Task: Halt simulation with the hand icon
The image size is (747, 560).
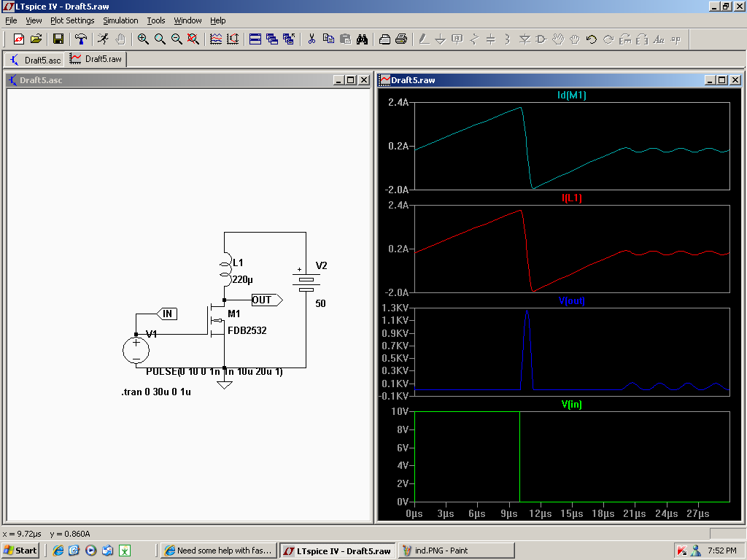Action: pos(120,39)
